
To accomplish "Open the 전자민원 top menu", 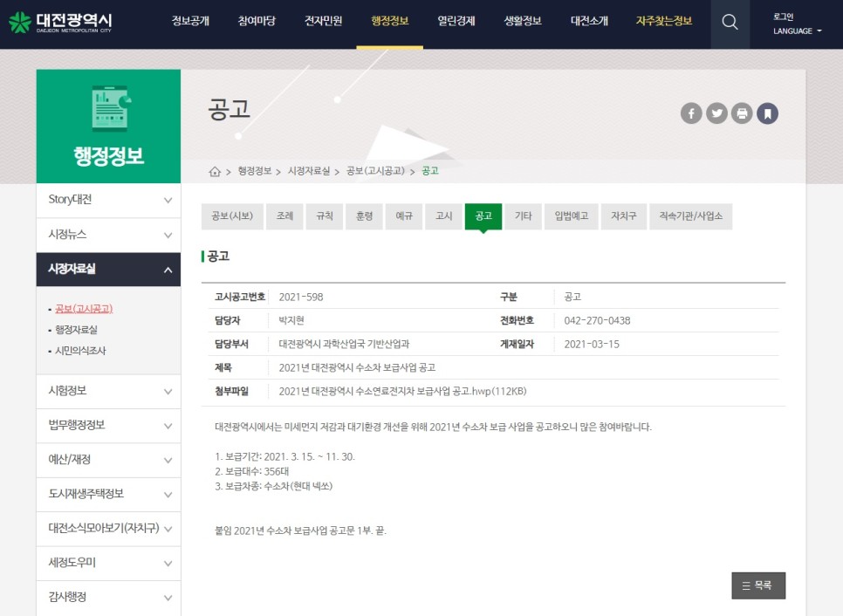I will coord(323,21).
